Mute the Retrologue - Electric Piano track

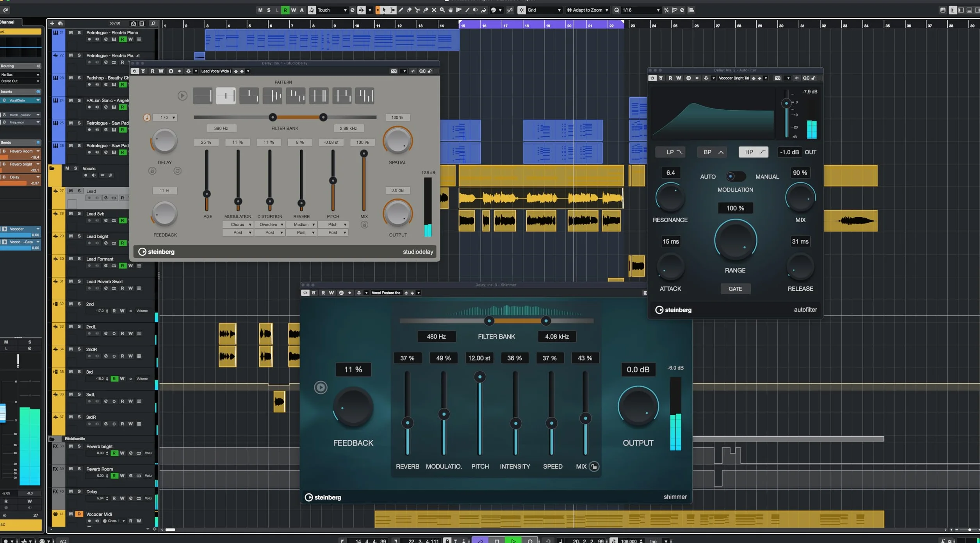[71, 32]
